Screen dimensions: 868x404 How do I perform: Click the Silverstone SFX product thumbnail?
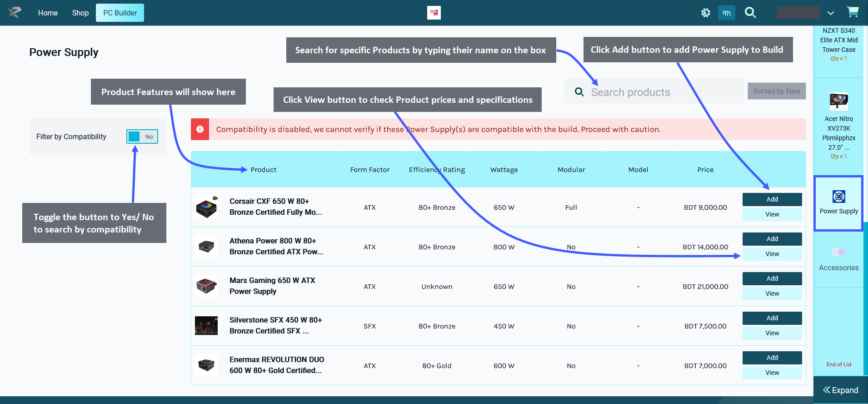[206, 326]
